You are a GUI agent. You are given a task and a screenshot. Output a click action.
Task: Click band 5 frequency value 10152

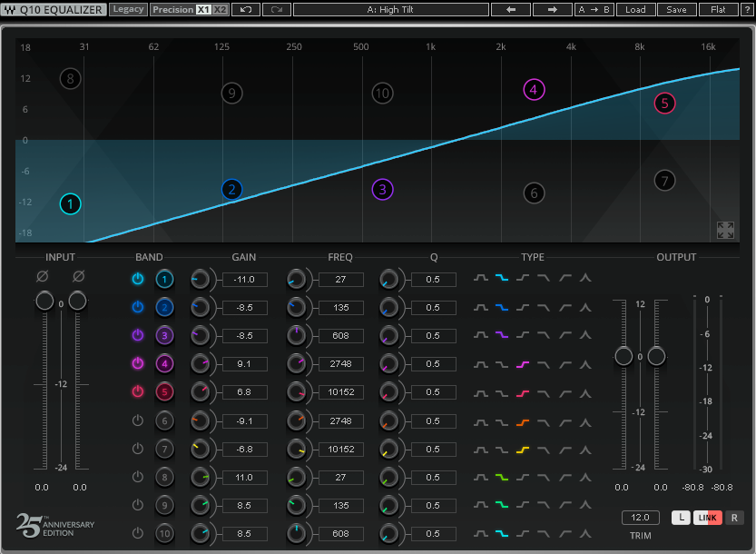(341, 392)
